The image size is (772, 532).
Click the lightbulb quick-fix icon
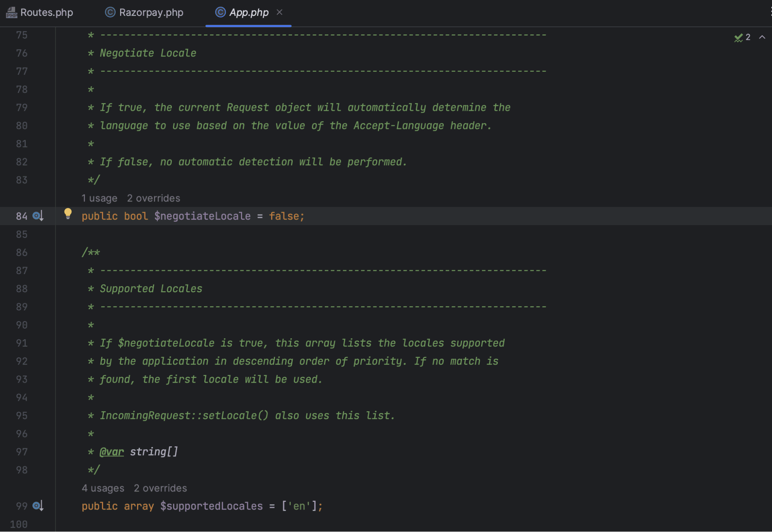point(68,213)
